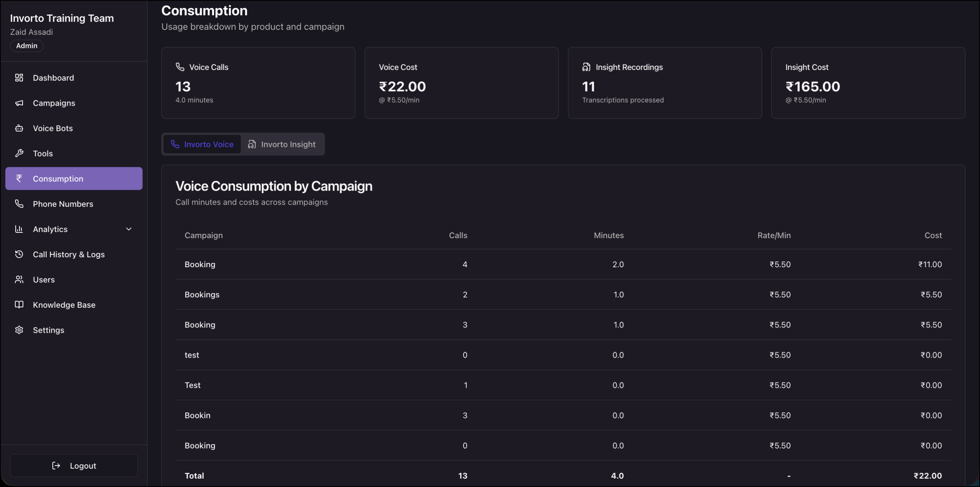The image size is (980, 487).
Task: Click the ₹11.00 cost cell
Action: click(x=930, y=264)
